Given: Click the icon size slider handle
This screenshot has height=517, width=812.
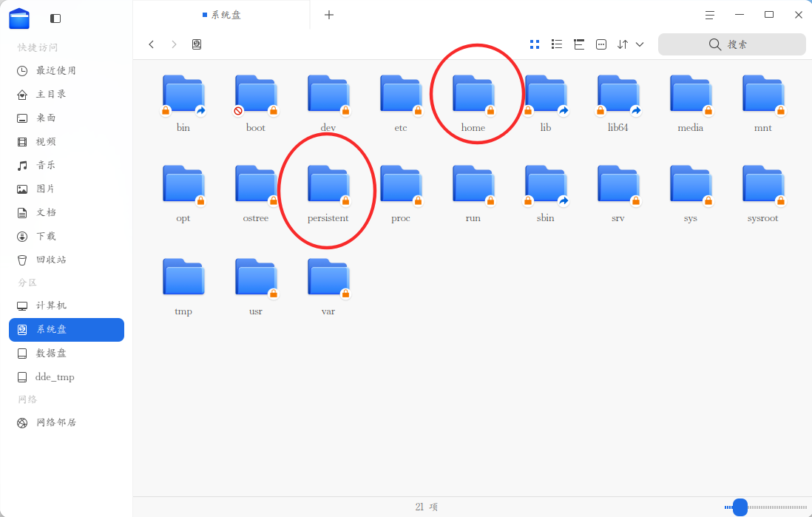Looking at the screenshot, I should tap(740, 507).
